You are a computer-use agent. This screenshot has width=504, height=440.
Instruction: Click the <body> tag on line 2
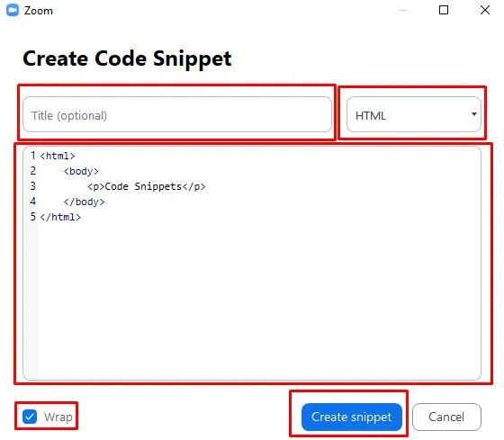pos(81,171)
